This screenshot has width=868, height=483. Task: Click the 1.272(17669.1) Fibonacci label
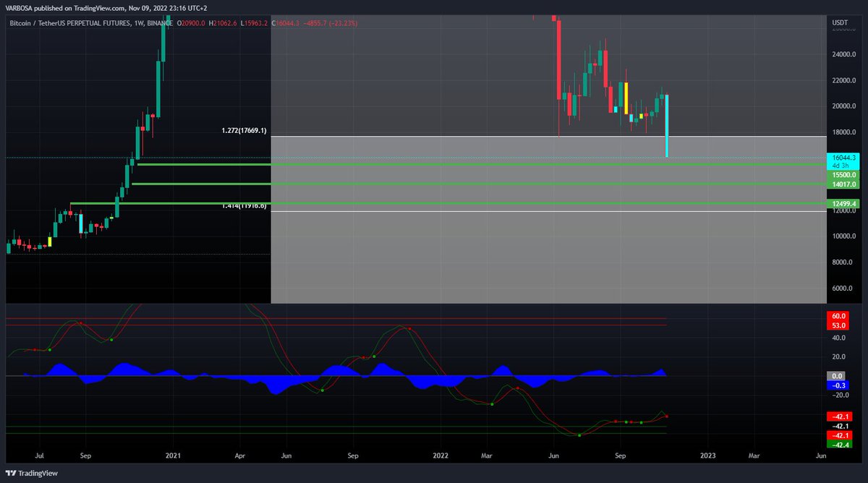[x=244, y=131]
